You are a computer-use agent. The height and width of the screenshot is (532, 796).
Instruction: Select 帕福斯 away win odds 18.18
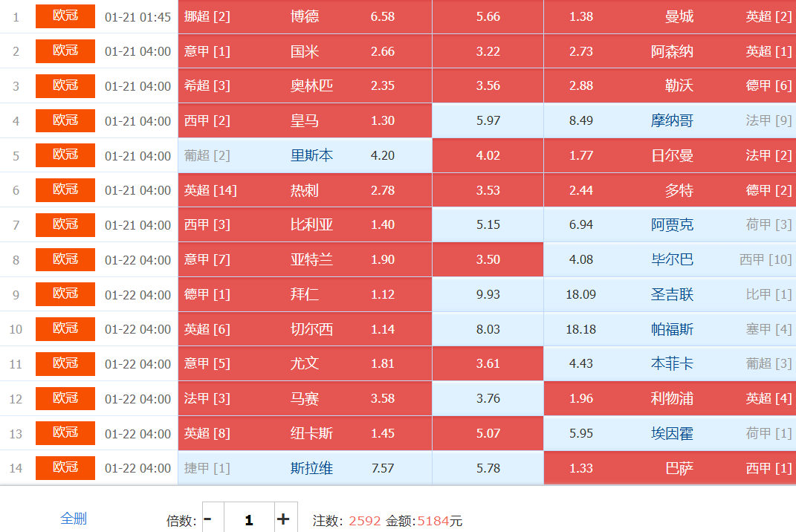pos(581,329)
